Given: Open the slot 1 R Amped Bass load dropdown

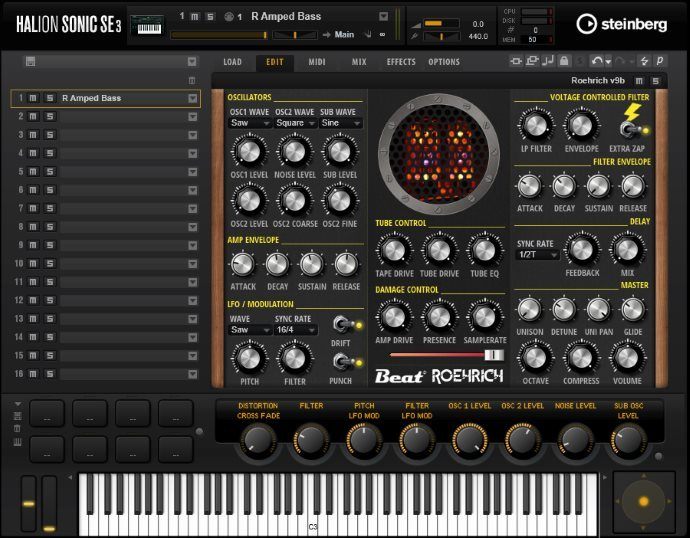Looking at the screenshot, I should click(x=193, y=99).
